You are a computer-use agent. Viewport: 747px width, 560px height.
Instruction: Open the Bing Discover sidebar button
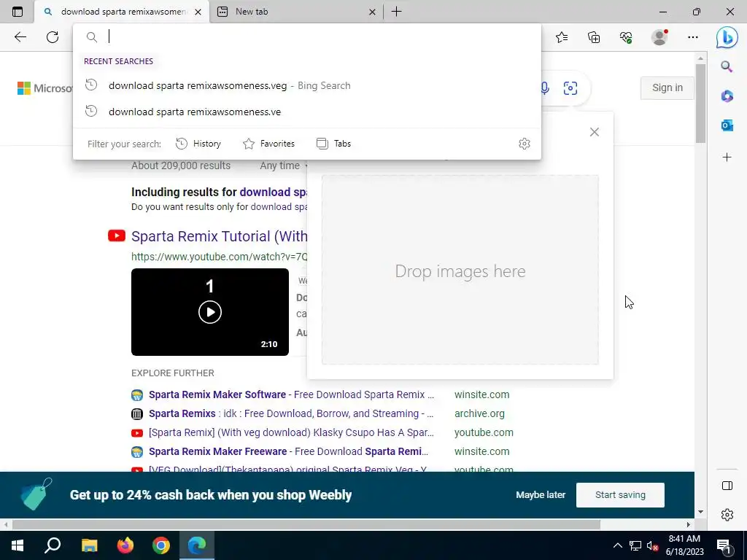(727, 37)
